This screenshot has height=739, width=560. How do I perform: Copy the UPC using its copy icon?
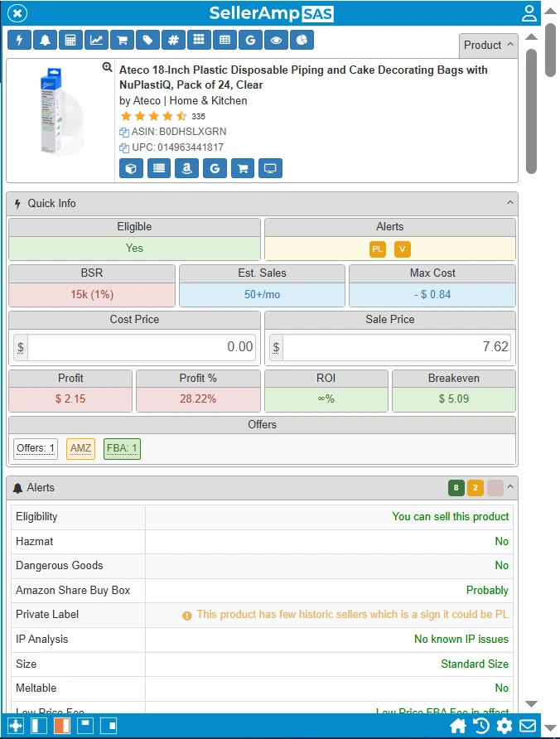124,148
